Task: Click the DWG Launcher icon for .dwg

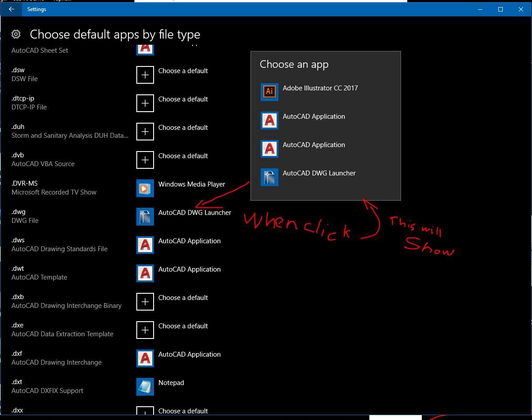Action: [145, 217]
